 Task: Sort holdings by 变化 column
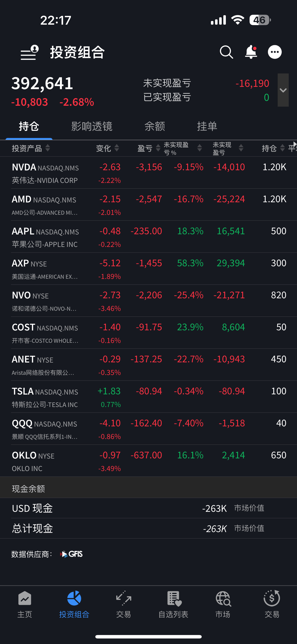108,148
